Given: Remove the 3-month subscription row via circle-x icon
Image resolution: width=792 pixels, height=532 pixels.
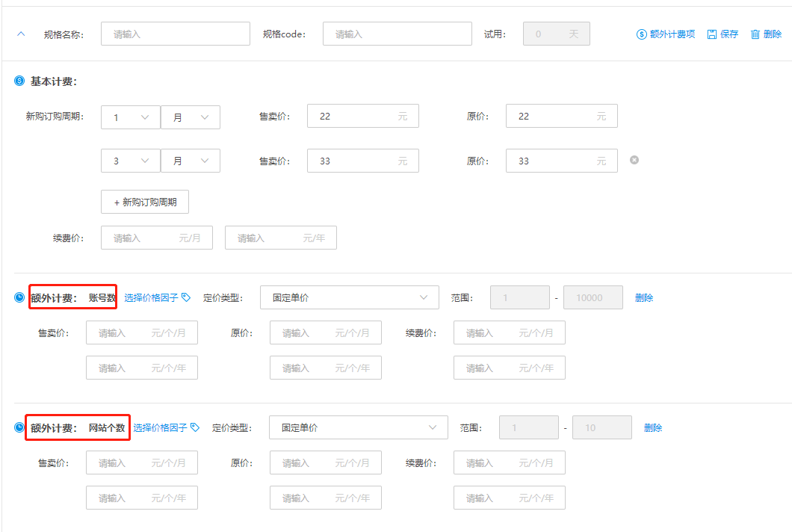Looking at the screenshot, I should point(634,160).
